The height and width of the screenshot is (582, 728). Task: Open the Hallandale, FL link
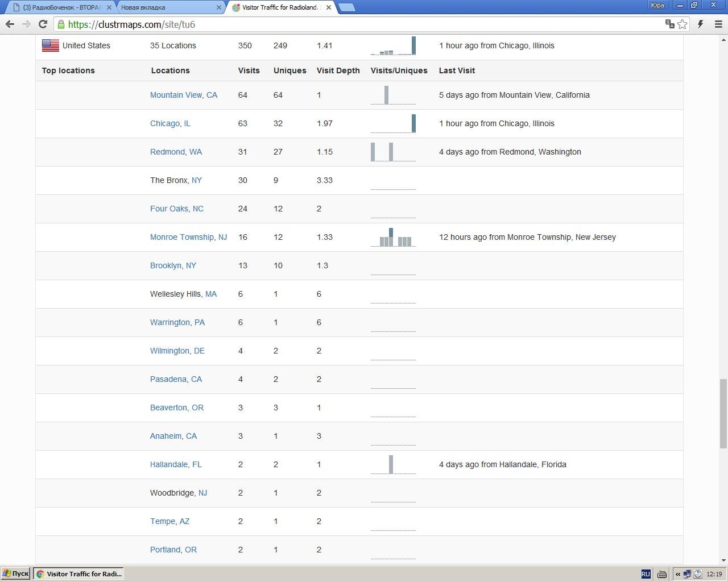[x=176, y=464]
